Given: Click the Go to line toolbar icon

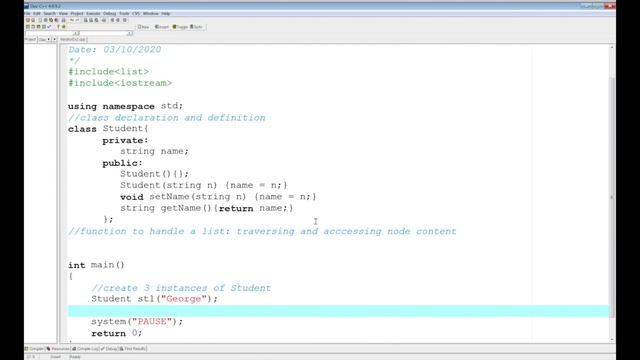Looking at the screenshot, I should 104,20.
